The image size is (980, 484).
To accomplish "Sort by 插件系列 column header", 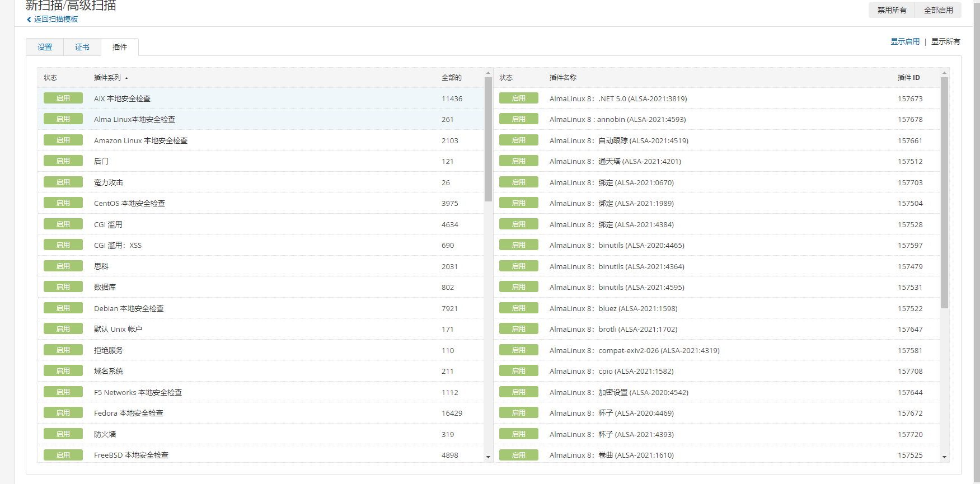I will (107, 78).
